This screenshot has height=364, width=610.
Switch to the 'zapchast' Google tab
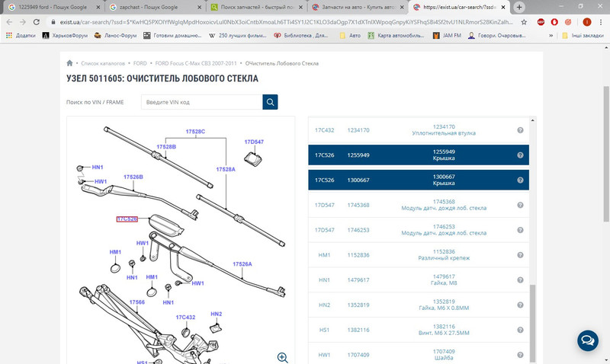[x=155, y=7]
